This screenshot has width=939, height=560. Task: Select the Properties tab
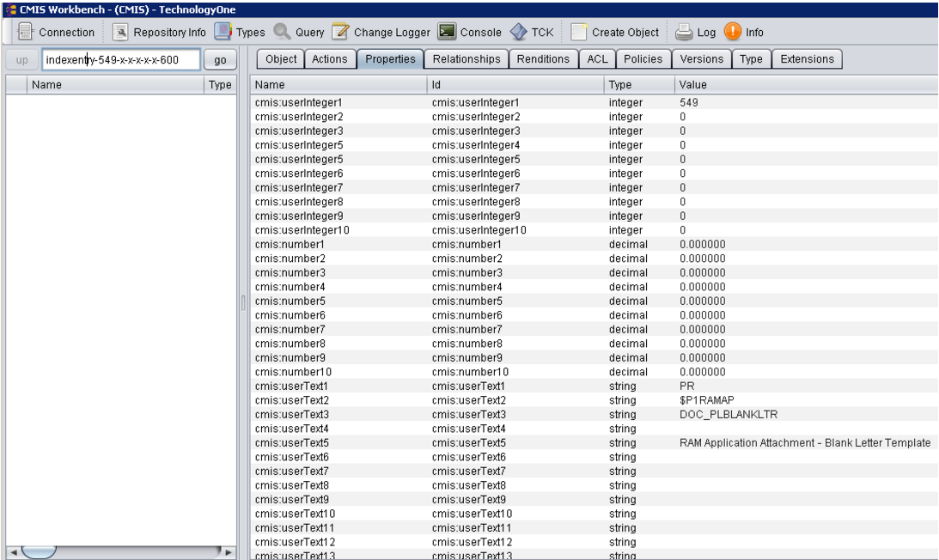pos(390,59)
